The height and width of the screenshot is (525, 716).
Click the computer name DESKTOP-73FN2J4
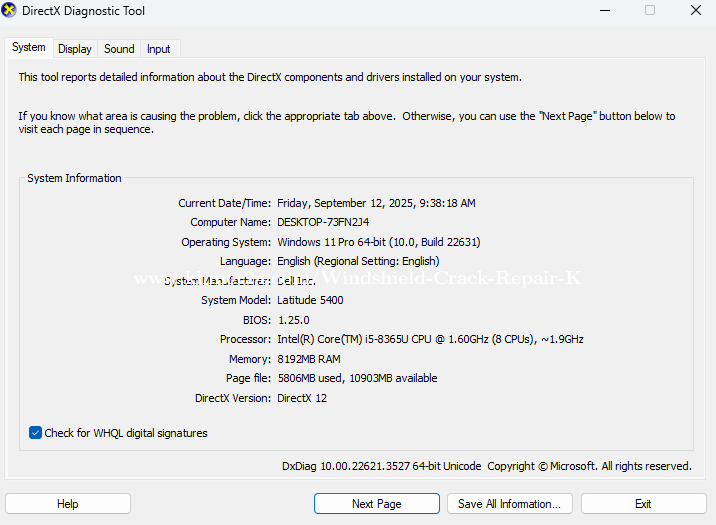(x=322, y=222)
